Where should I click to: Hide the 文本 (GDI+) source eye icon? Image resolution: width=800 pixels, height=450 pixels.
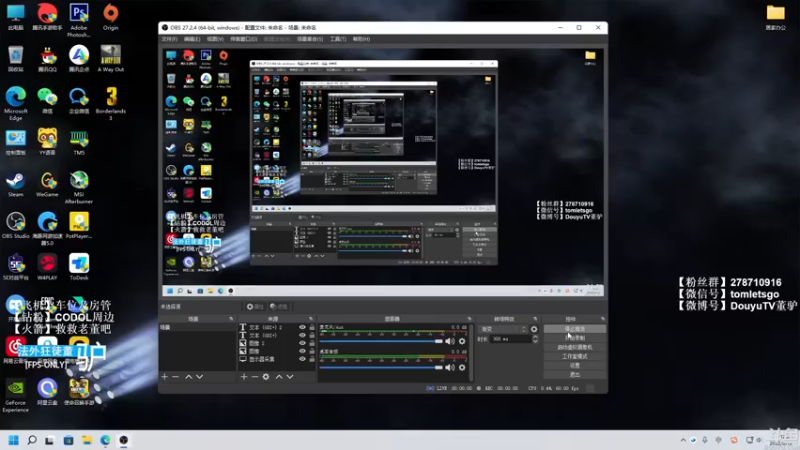coord(302,335)
